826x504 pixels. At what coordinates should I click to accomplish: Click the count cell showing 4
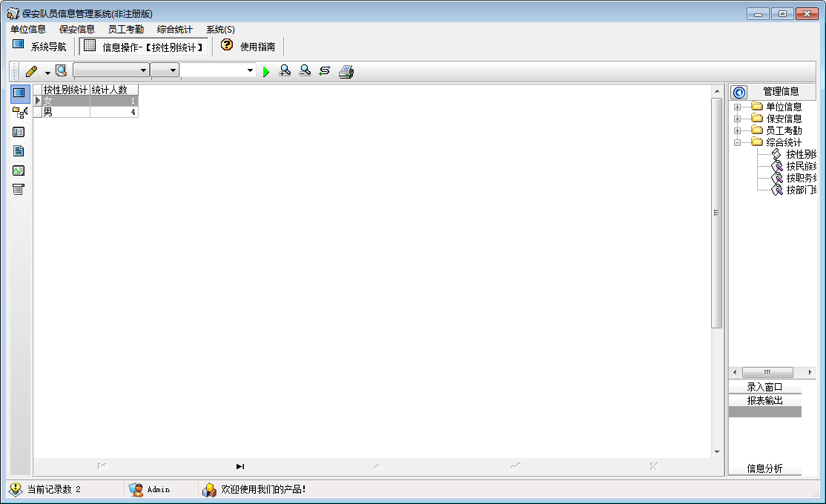pyautogui.click(x=113, y=112)
